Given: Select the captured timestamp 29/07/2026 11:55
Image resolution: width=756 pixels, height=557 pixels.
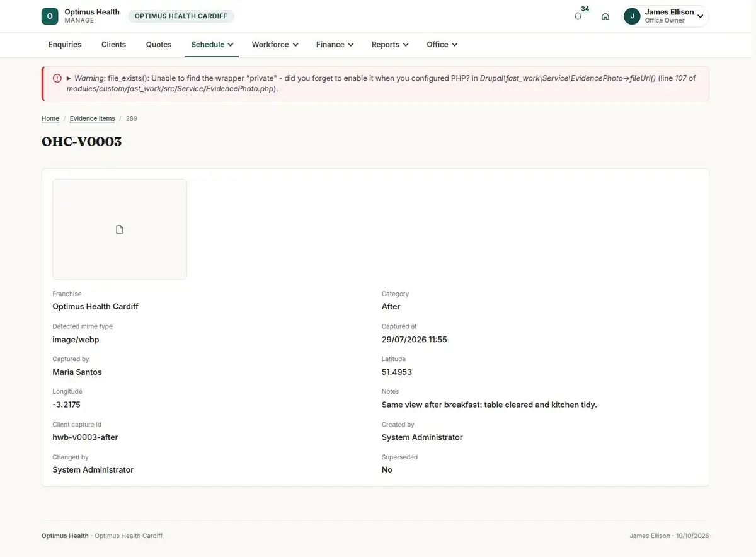Looking at the screenshot, I should (415, 339).
